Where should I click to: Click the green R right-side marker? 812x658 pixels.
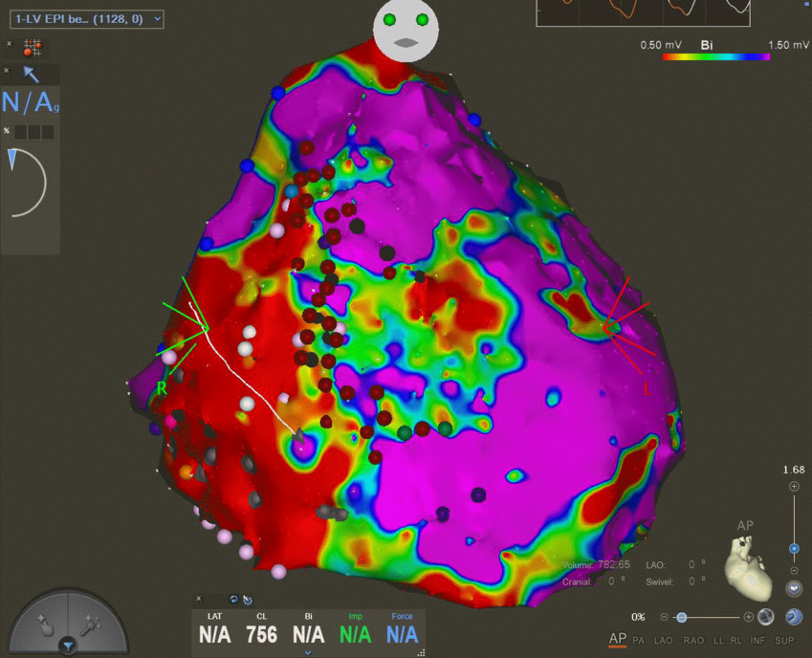162,388
